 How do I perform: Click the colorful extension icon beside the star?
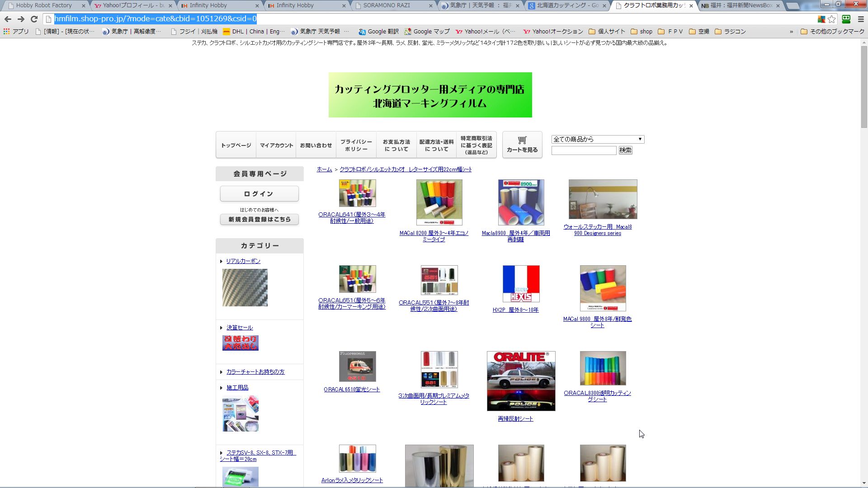[x=821, y=19]
